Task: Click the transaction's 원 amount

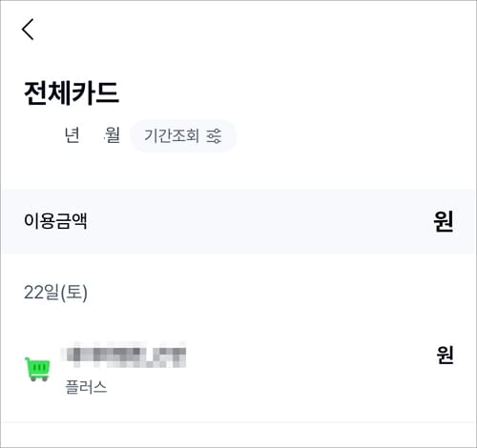Action: 445,355
